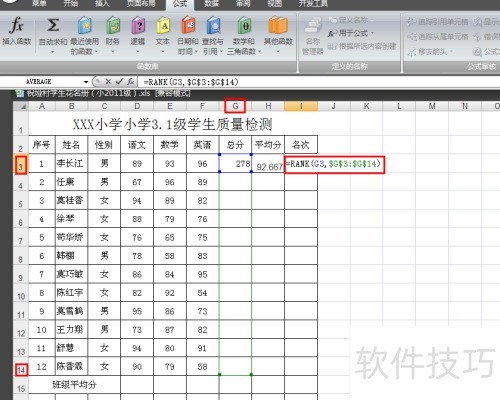Select column D header
Image resolution: width=500 pixels, height=400 pixels.
tap(137, 106)
